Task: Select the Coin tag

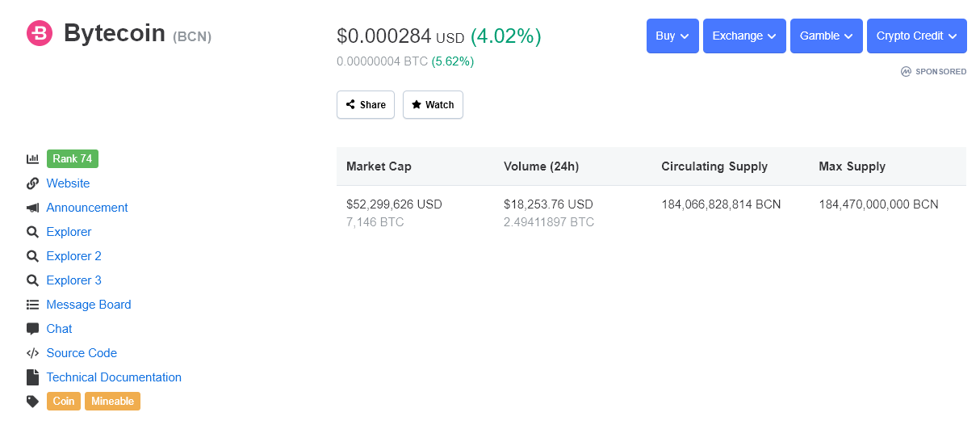Action: click(x=64, y=402)
